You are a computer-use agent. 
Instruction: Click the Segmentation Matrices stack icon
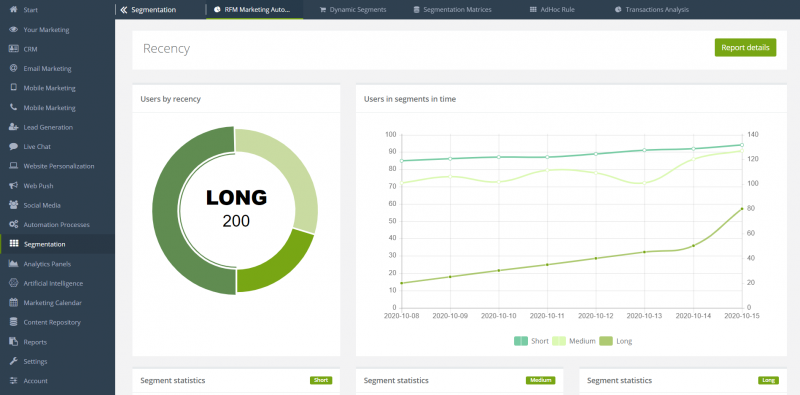416,10
